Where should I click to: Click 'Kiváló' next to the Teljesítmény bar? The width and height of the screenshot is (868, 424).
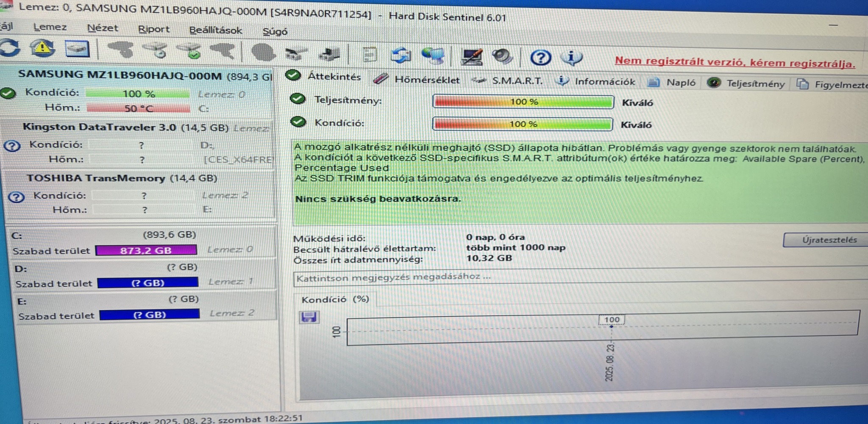pos(637,103)
